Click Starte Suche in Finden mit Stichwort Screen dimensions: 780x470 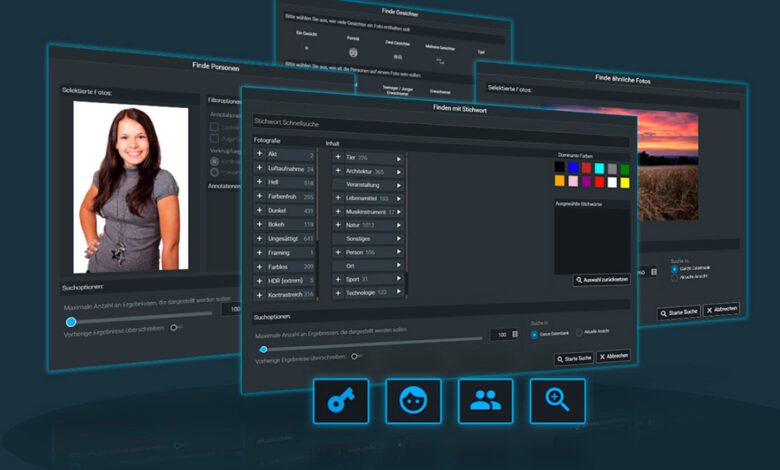574,359
